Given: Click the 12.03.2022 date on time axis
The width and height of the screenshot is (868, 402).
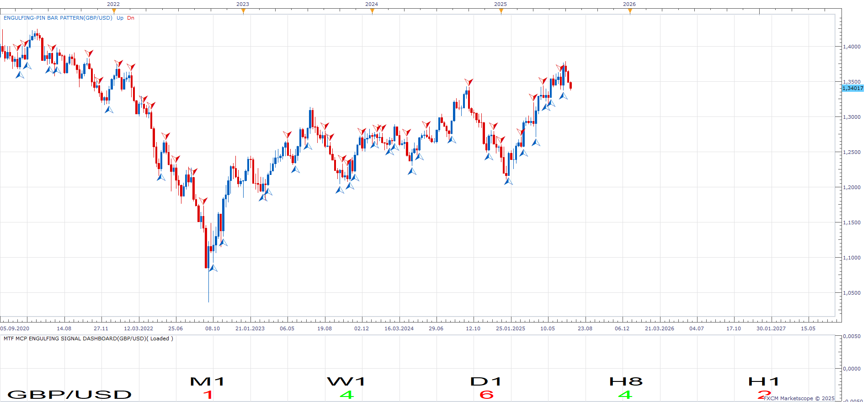Looking at the screenshot, I should pyautogui.click(x=138, y=328).
